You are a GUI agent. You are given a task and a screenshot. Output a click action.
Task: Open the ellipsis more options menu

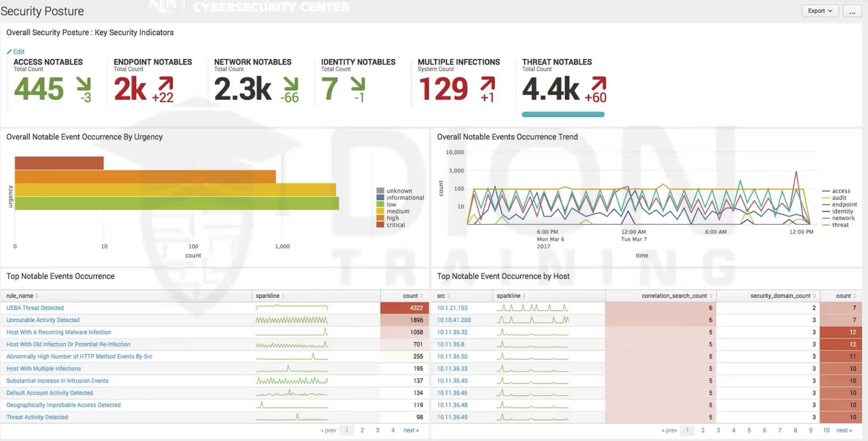[852, 11]
